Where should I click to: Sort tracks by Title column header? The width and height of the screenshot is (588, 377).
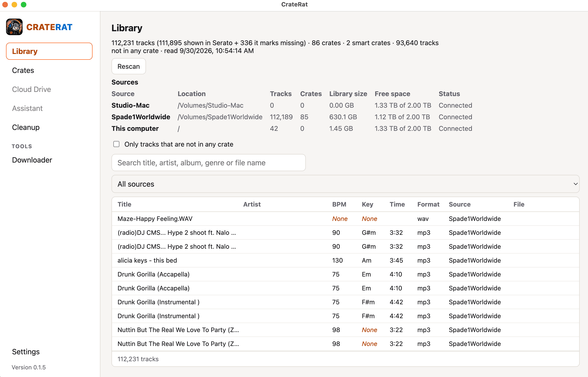tap(124, 204)
